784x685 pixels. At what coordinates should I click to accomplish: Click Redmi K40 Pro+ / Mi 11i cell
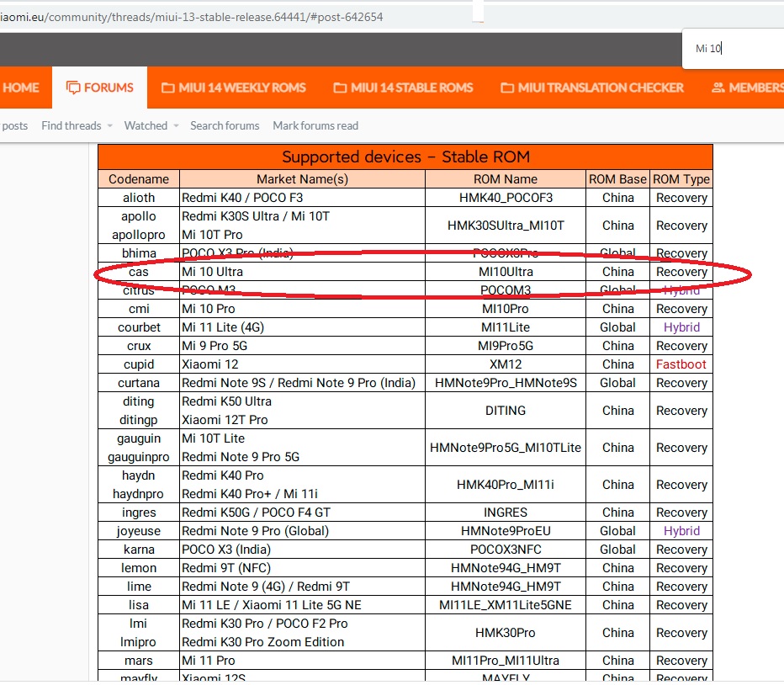pos(250,494)
